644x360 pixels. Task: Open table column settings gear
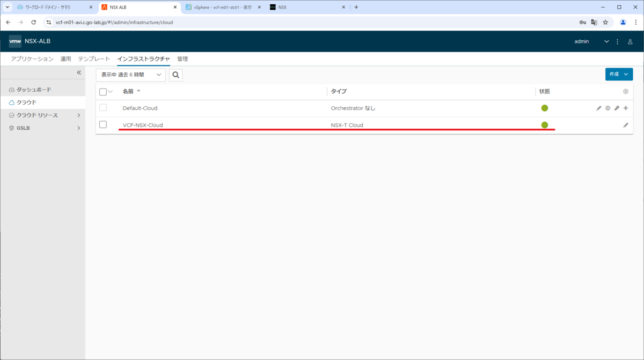[x=626, y=91]
